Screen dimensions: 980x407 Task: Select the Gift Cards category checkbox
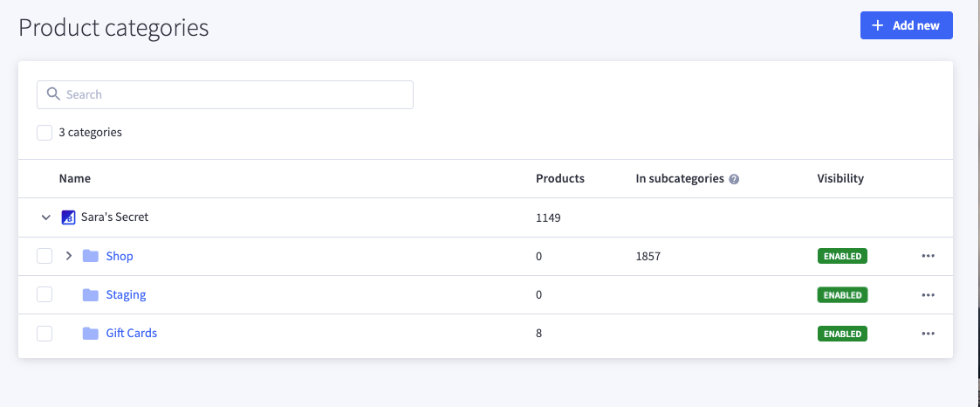point(45,334)
